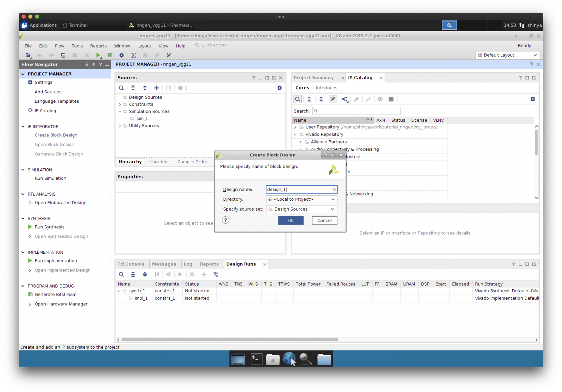Screen dimensions: 562x392
Task: Toggle the hide-disabled filter icon in IP Catalog
Action: 333,99
